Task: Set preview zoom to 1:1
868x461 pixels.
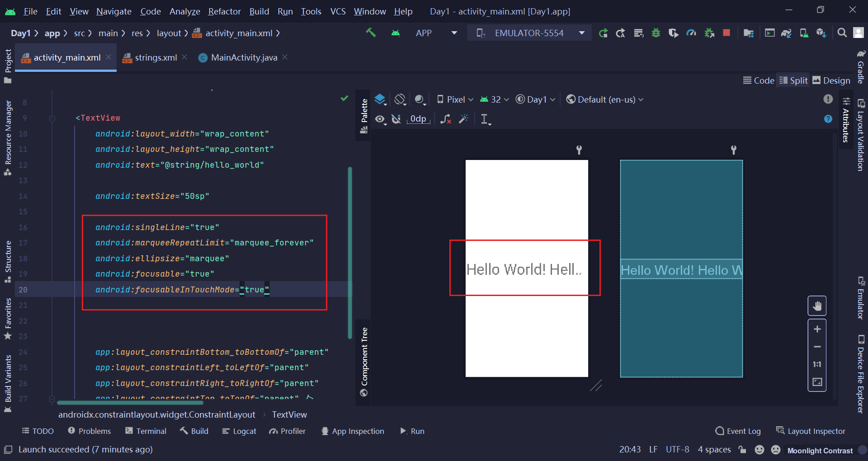Action: [817, 364]
